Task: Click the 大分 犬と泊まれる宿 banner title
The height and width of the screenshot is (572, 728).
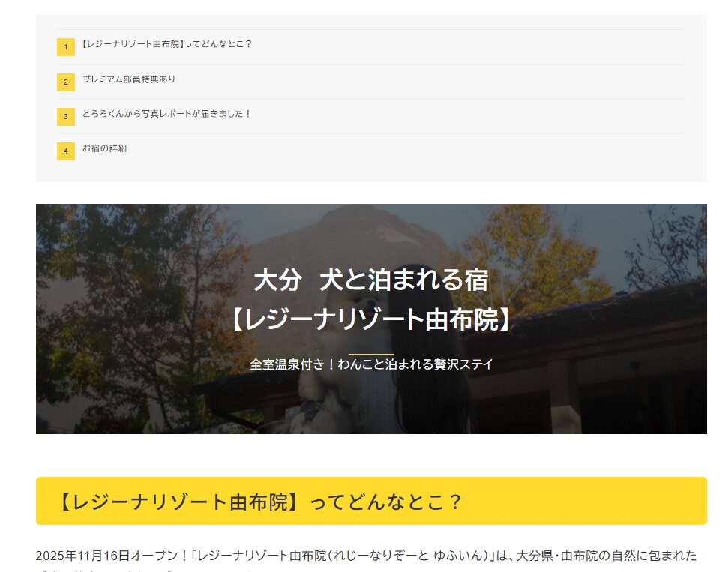Action: pyautogui.click(x=370, y=280)
